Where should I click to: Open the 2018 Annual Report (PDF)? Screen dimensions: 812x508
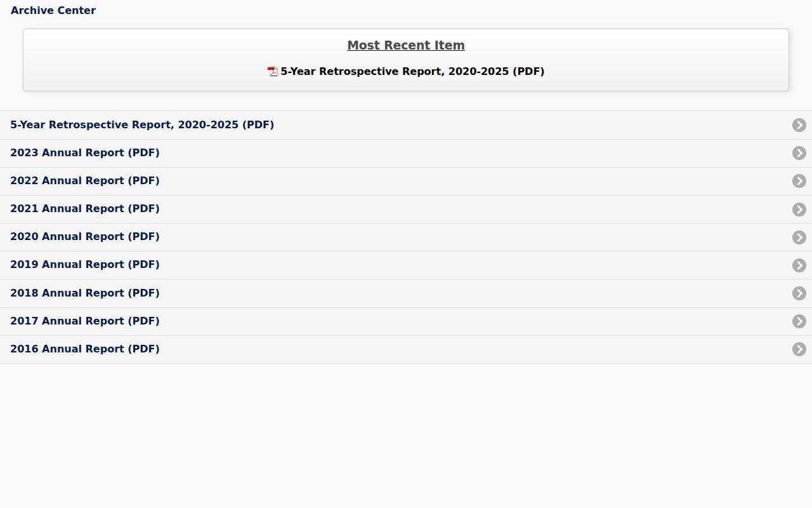click(406, 293)
